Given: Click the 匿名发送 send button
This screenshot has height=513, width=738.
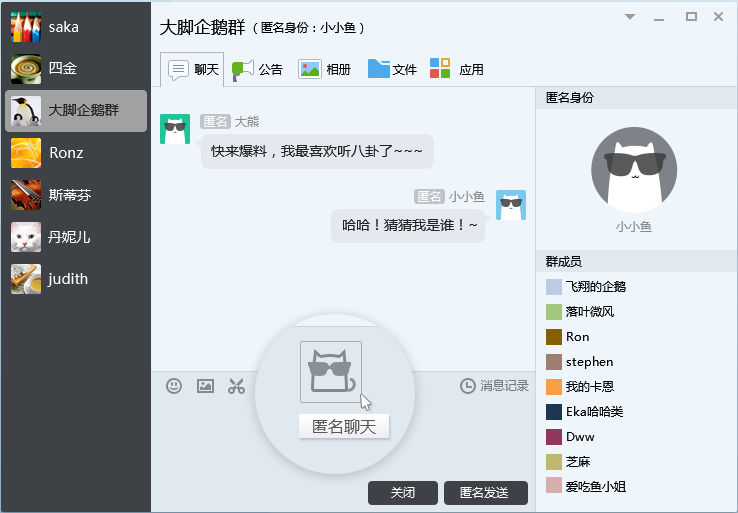Looking at the screenshot, I should [484, 493].
